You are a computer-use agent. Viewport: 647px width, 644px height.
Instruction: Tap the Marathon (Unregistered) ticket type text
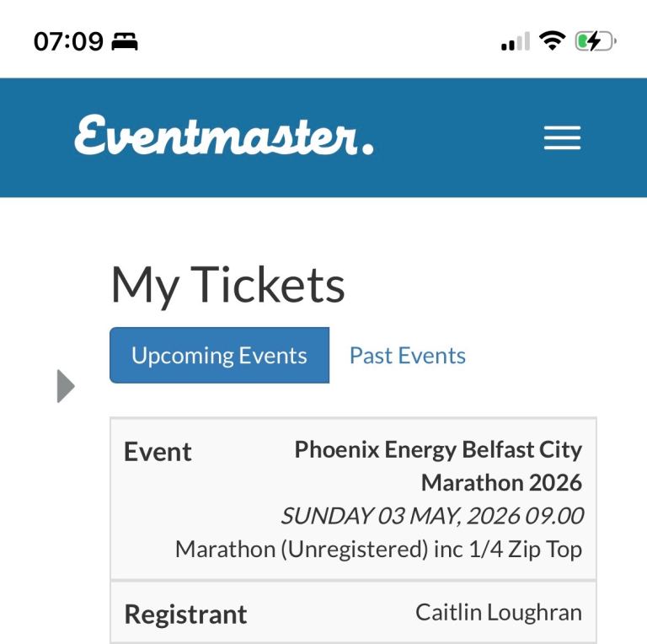pyautogui.click(x=378, y=549)
